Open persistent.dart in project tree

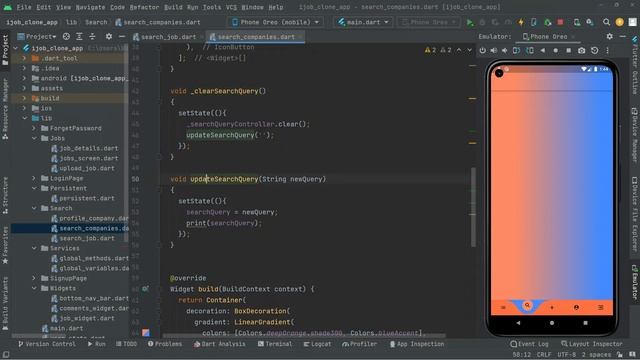coord(82,198)
